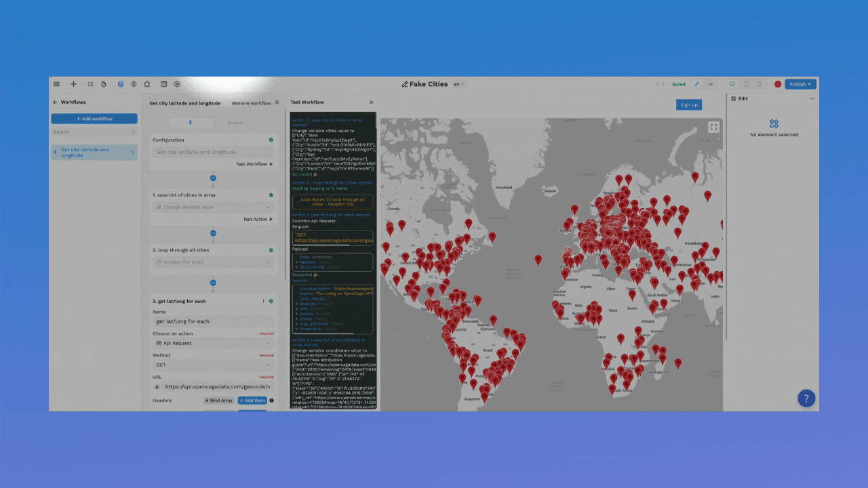Click pencil icon beside Fake Cities title
This screenshot has width=868, height=488.
coord(405,84)
